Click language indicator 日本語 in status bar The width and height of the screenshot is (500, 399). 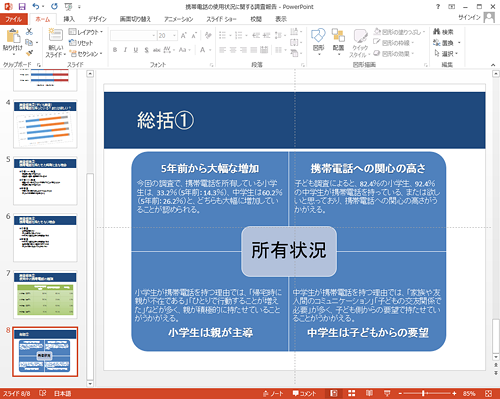[62, 394]
